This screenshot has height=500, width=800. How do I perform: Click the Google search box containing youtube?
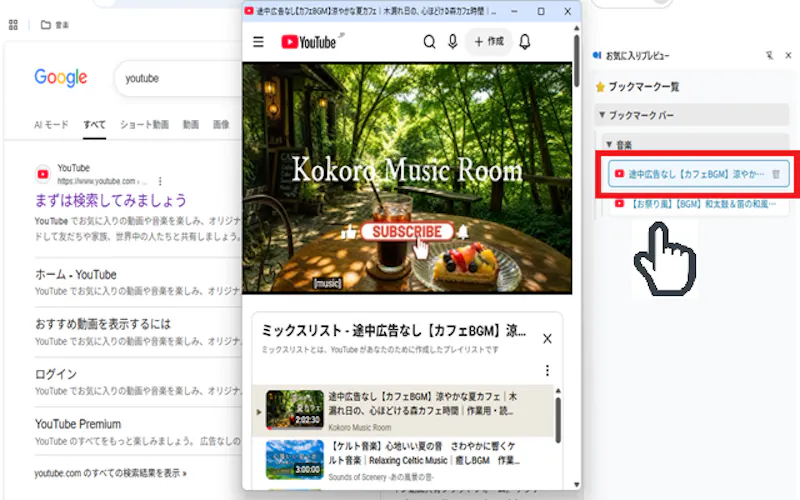[179, 78]
